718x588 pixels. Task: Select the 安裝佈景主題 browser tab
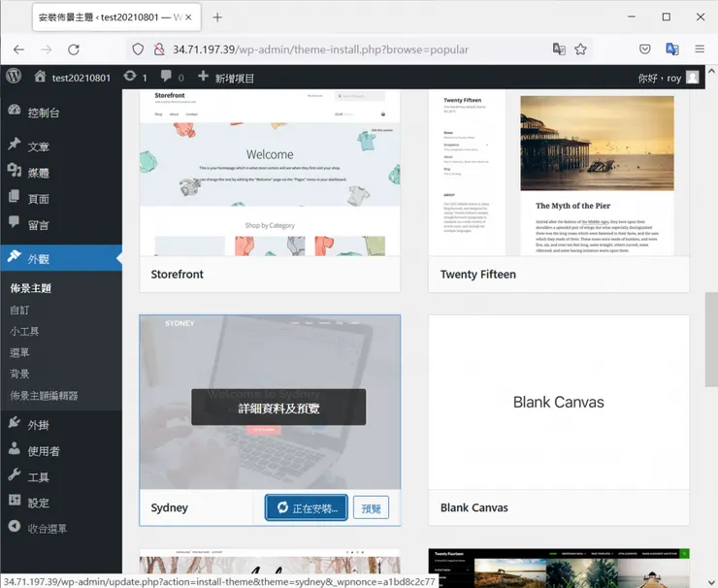pos(116,17)
